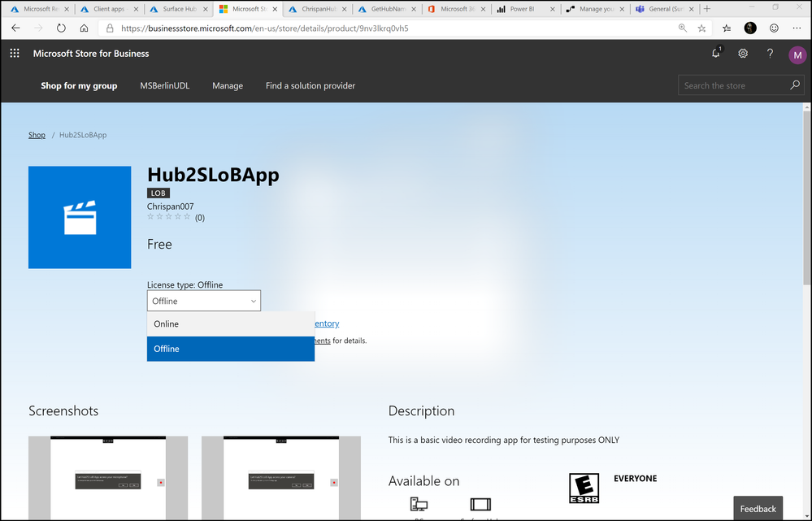Click the ESRB Everyone rating badge

tap(584, 488)
